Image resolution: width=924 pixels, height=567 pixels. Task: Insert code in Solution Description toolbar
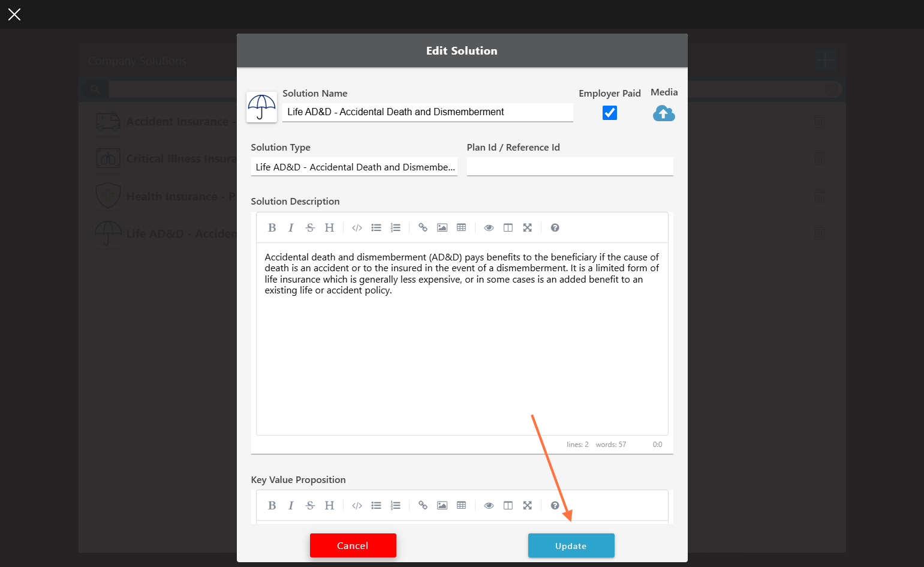357,227
